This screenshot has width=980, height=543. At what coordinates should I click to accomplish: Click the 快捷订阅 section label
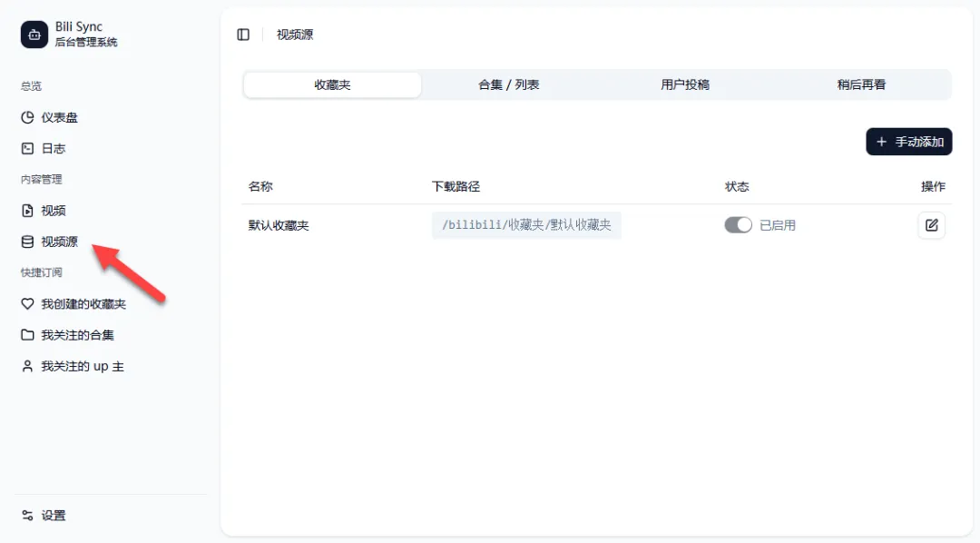pos(41,272)
